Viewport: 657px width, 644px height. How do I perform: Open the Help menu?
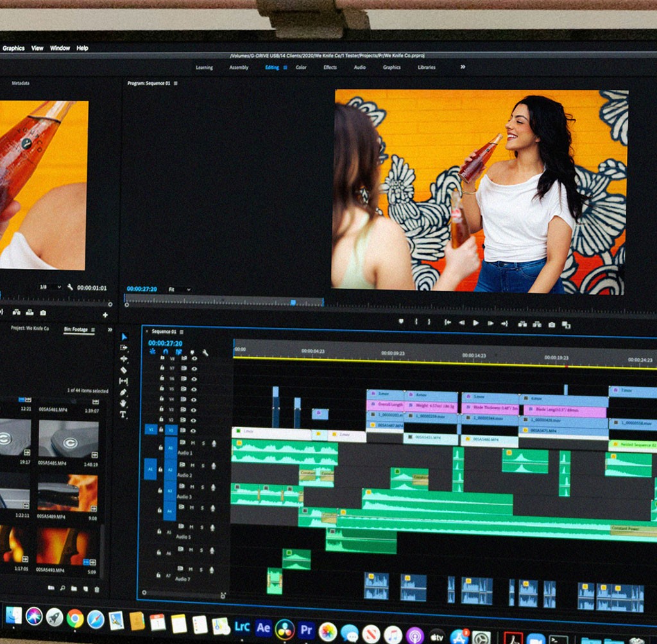click(x=82, y=48)
